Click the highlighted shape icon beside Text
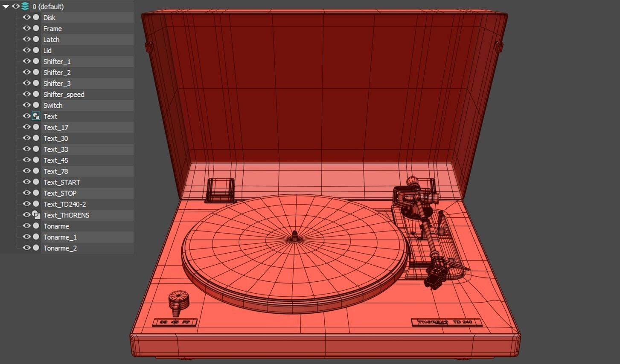The image size is (620, 364). tap(36, 116)
